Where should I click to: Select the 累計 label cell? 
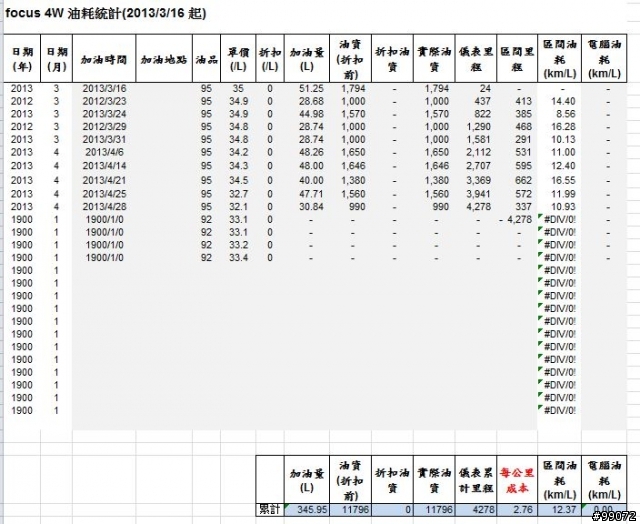[x=270, y=509]
